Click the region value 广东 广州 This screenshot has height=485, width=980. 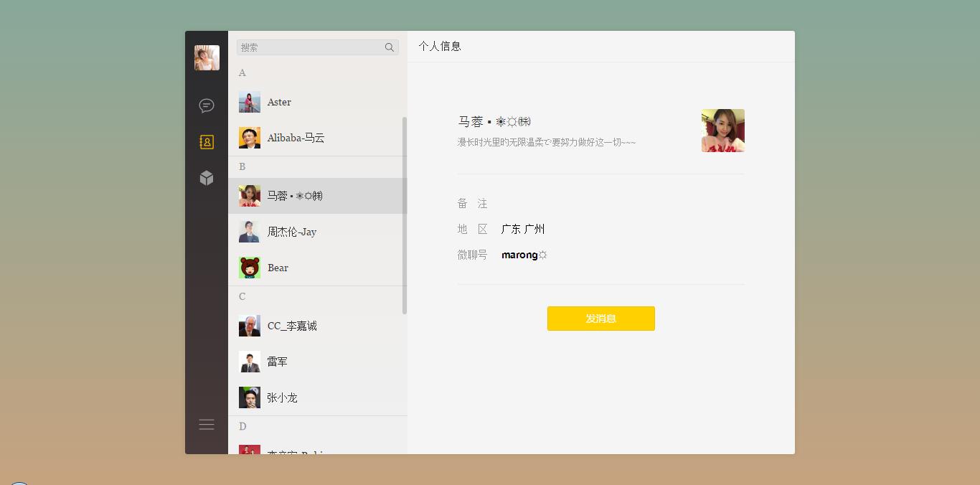[x=523, y=230]
